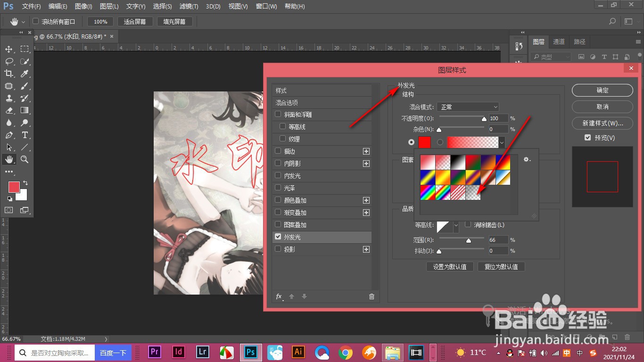Enable the 等高线 sub-style checkbox
Viewport: 644px width, 362px height.
(x=283, y=126)
